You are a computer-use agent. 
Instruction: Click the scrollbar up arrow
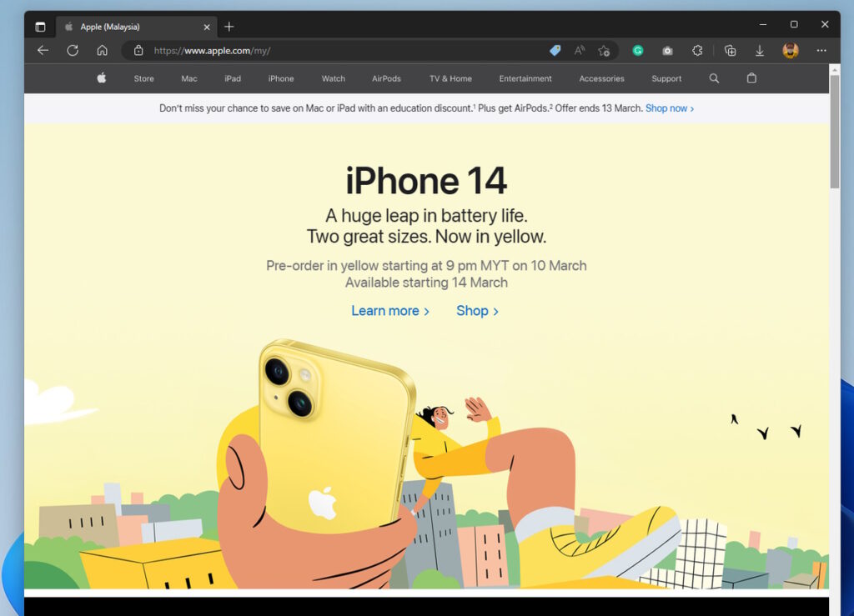pyautogui.click(x=834, y=70)
